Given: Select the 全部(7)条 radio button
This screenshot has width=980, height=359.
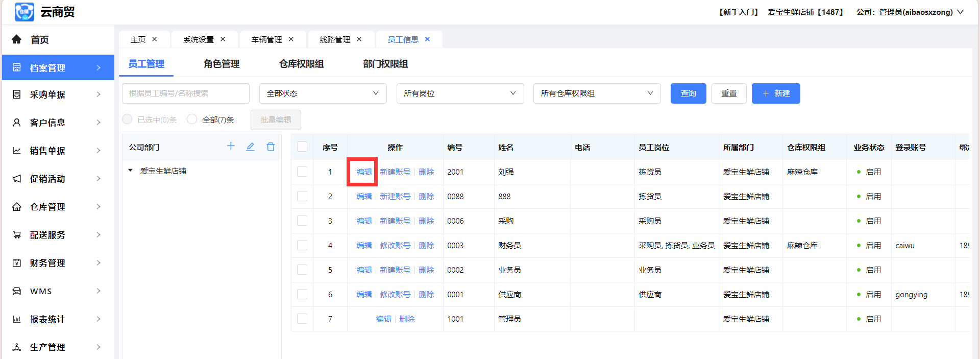Looking at the screenshot, I should (x=192, y=119).
